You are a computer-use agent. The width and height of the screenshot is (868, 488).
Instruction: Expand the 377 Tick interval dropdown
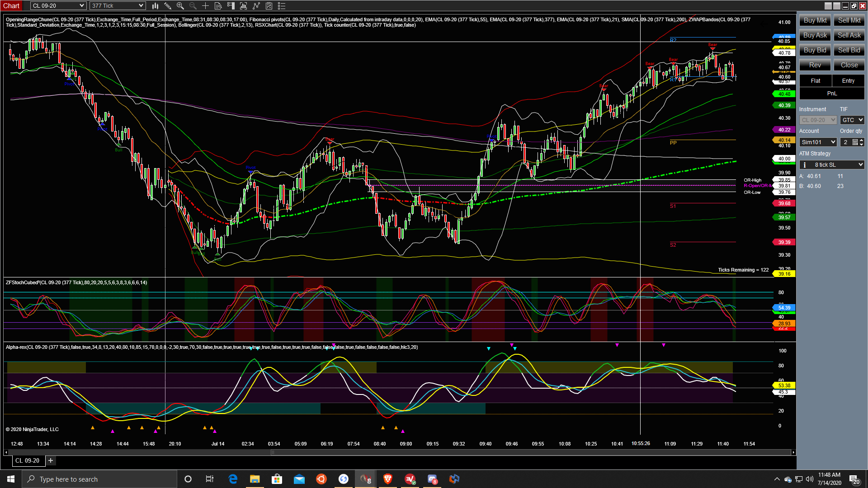coord(141,6)
